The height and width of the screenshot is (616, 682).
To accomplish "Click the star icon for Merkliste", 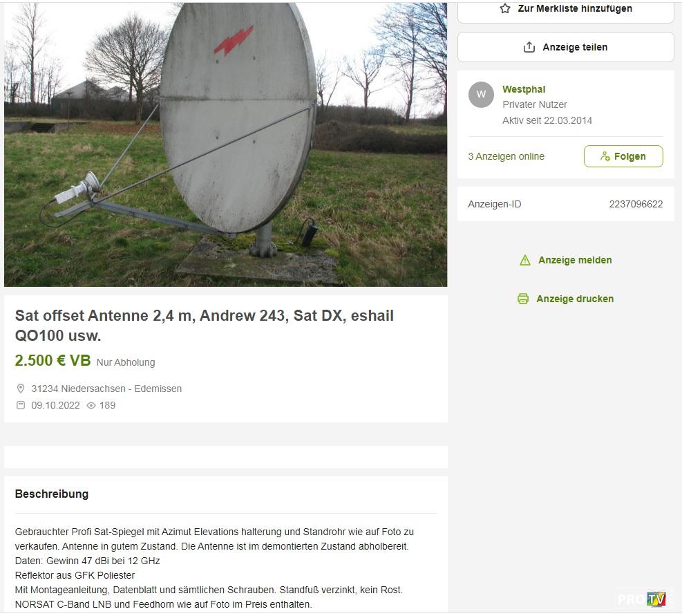I will [x=504, y=8].
